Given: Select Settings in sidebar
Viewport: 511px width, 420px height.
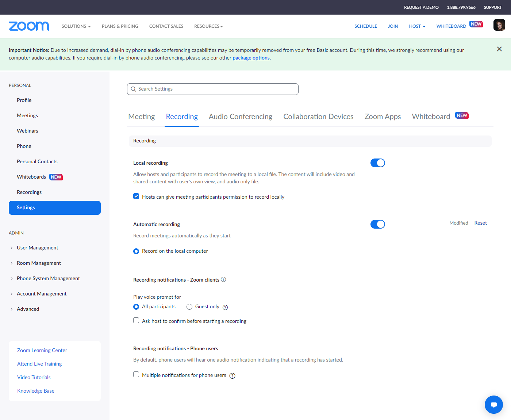Looking at the screenshot, I should tap(55, 208).
